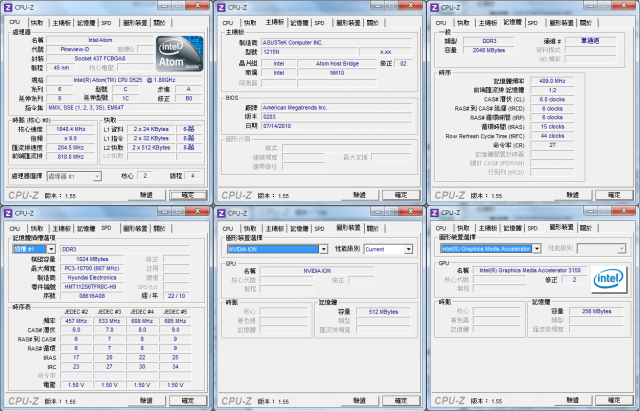Select CPU tab in ASUSTeK motherboard window
The width and height of the screenshot is (640, 411).
228,23
